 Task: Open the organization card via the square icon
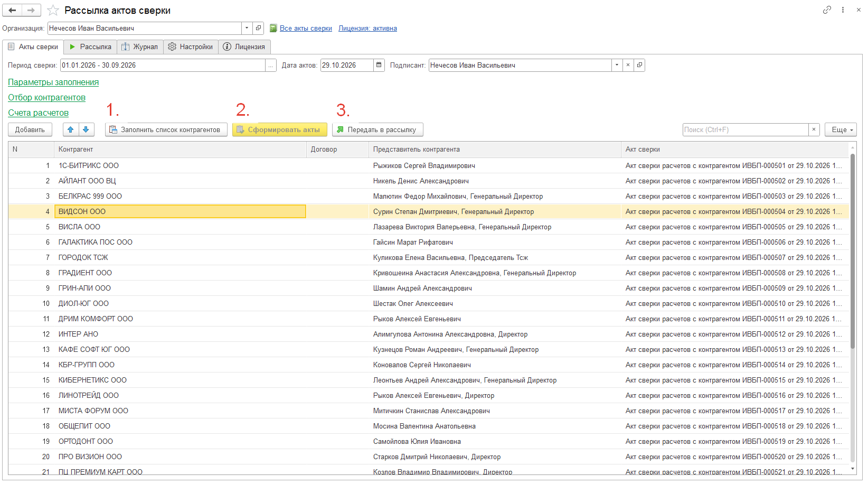pyautogui.click(x=258, y=28)
